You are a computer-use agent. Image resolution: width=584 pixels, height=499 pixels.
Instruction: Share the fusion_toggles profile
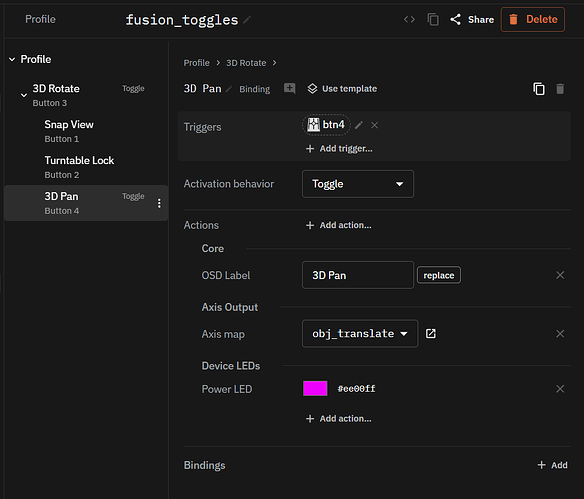click(x=472, y=19)
